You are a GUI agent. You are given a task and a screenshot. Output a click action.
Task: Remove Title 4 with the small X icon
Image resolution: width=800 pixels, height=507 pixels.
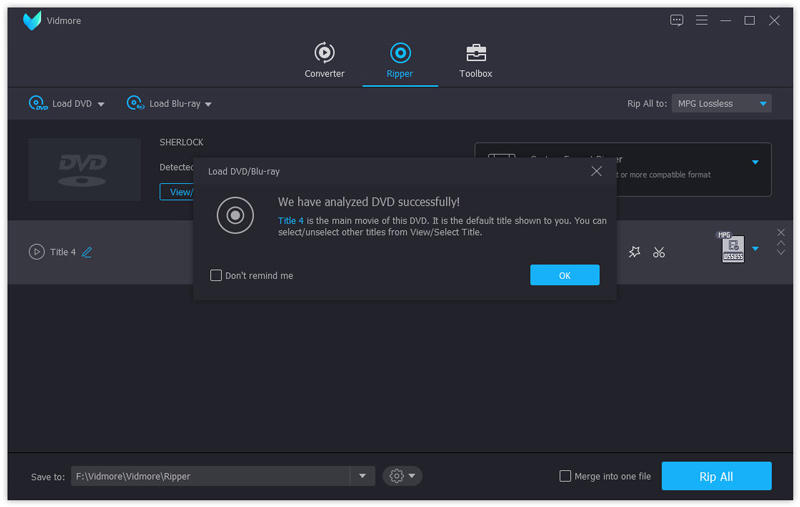(781, 232)
